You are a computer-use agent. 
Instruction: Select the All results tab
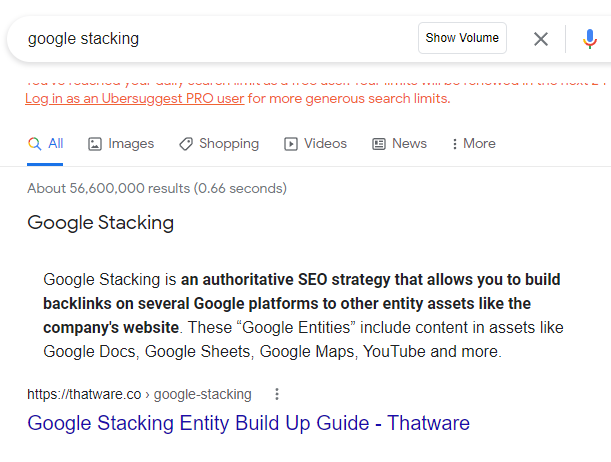click(x=45, y=144)
